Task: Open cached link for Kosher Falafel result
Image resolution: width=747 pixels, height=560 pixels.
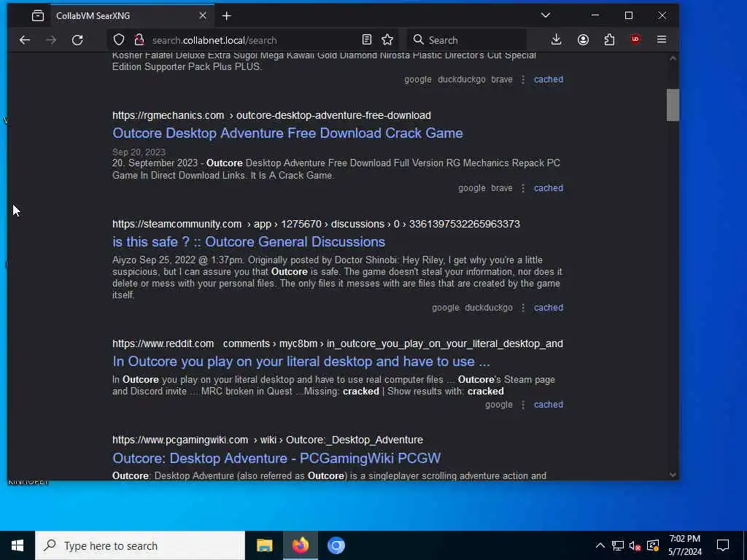Action: click(x=549, y=79)
